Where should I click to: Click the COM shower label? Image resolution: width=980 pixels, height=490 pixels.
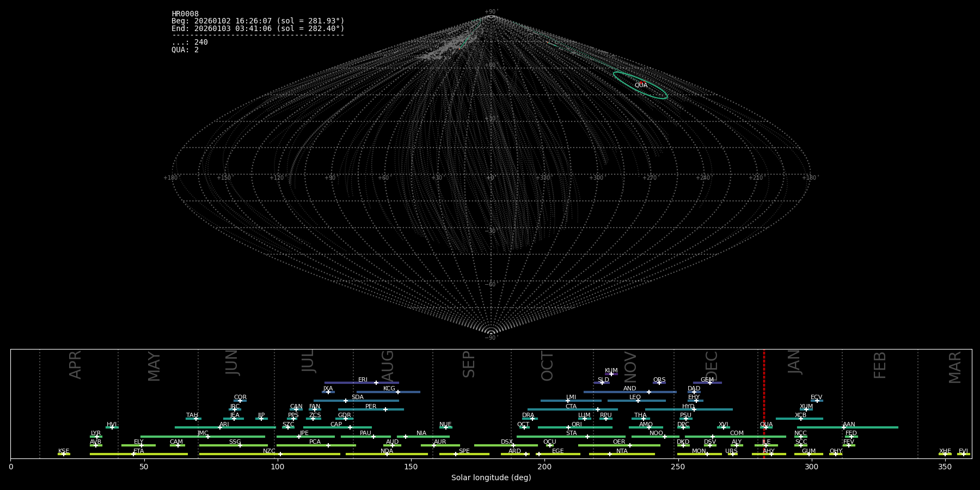pos(737,433)
